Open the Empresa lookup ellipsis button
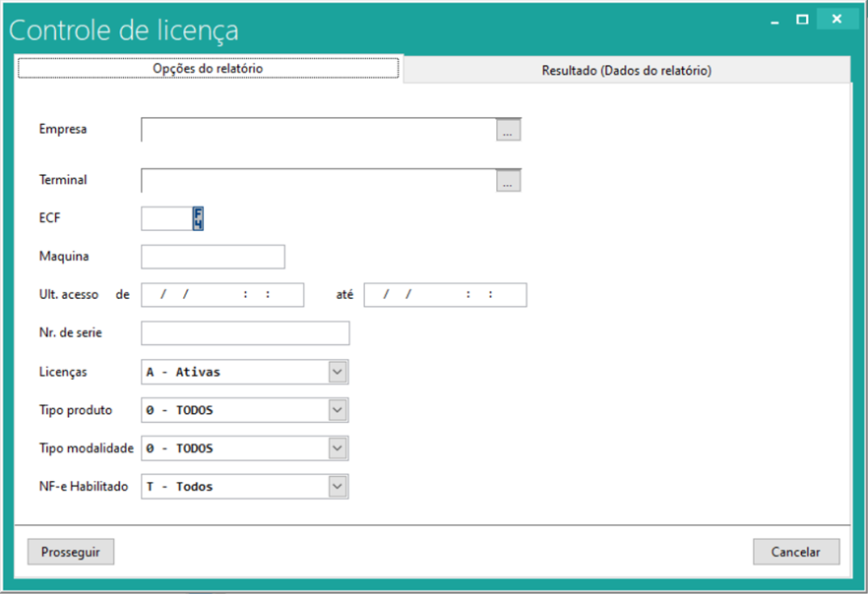Viewport: 868px width, 594px height. pos(508,130)
